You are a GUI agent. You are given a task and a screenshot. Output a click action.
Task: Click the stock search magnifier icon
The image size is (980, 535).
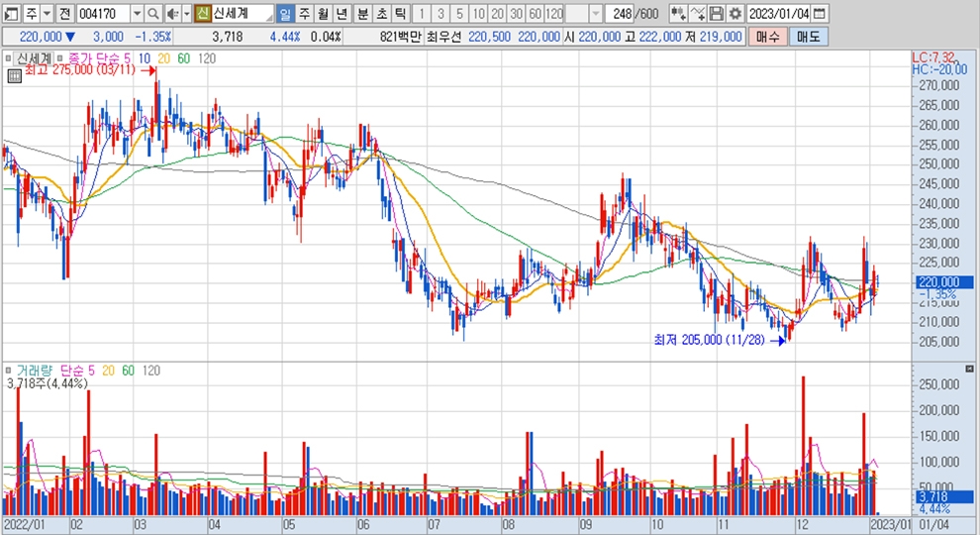click(x=152, y=14)
